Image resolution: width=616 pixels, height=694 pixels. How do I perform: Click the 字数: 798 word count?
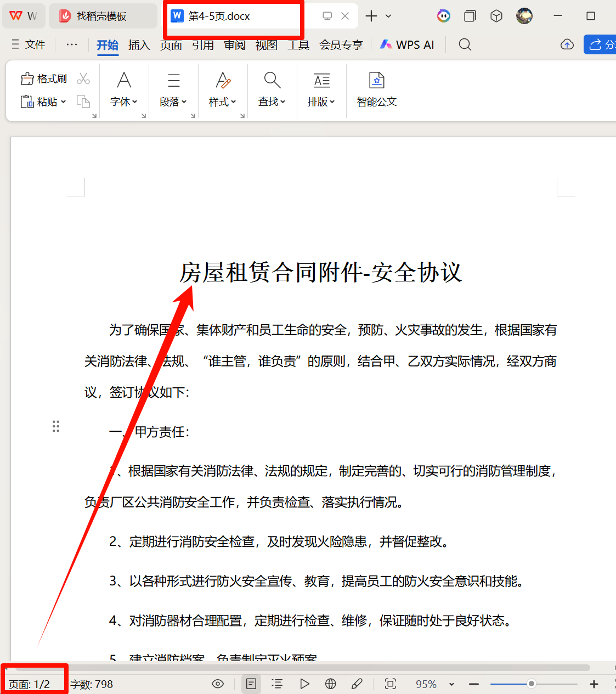pos(92,684)
